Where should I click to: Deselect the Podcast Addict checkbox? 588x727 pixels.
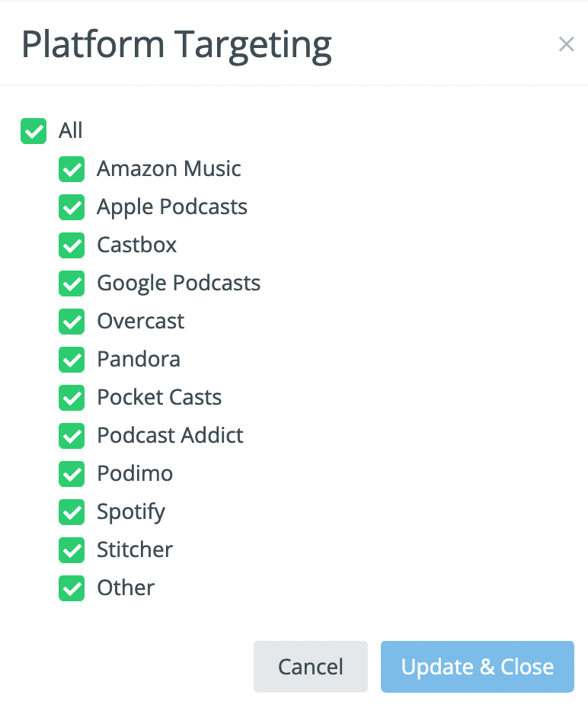point(72,435)
